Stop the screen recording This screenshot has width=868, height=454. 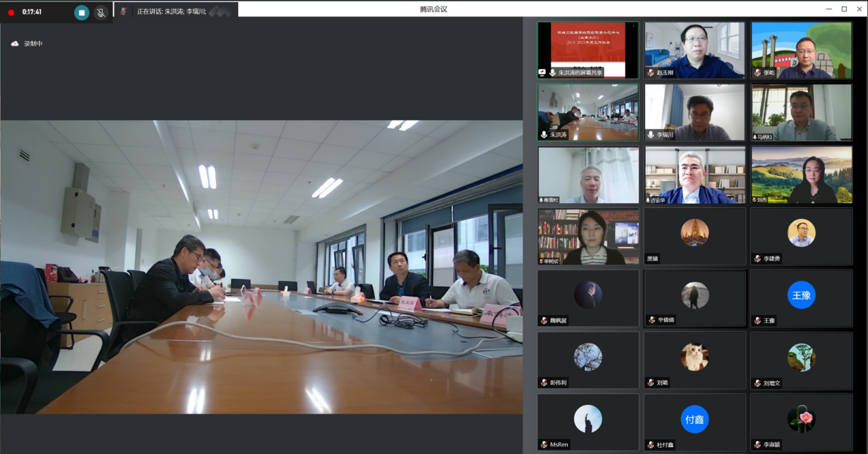coord(82,12)
